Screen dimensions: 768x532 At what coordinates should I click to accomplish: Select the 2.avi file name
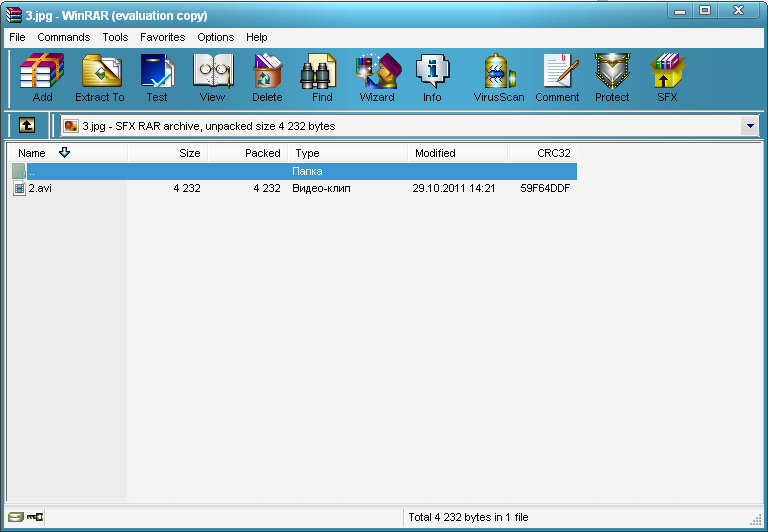pyautogui.click(x=40, y=188)
